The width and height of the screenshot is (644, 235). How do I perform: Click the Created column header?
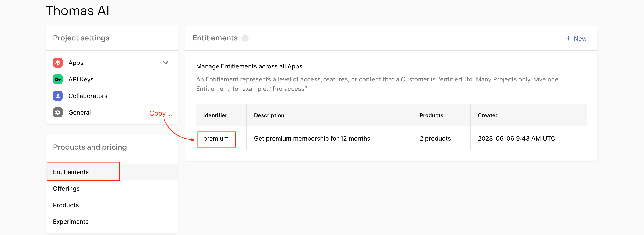(488, 115)
